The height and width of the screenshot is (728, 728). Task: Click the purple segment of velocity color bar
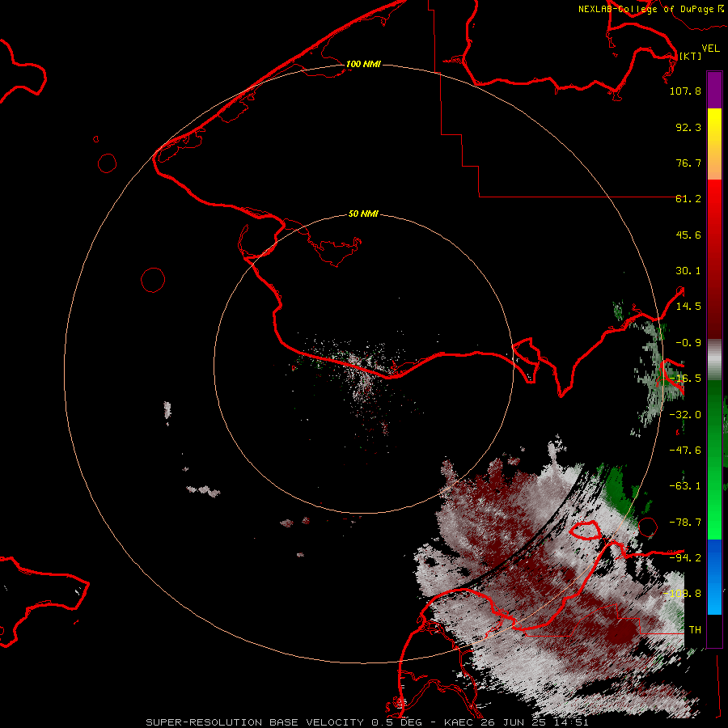714,91
